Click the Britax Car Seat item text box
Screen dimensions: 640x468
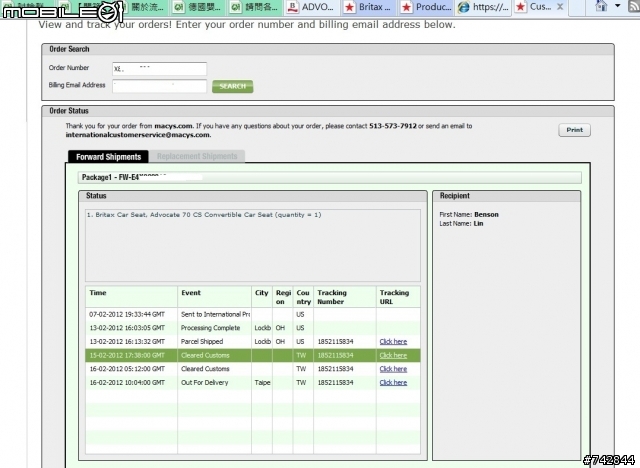coord(253,245)
